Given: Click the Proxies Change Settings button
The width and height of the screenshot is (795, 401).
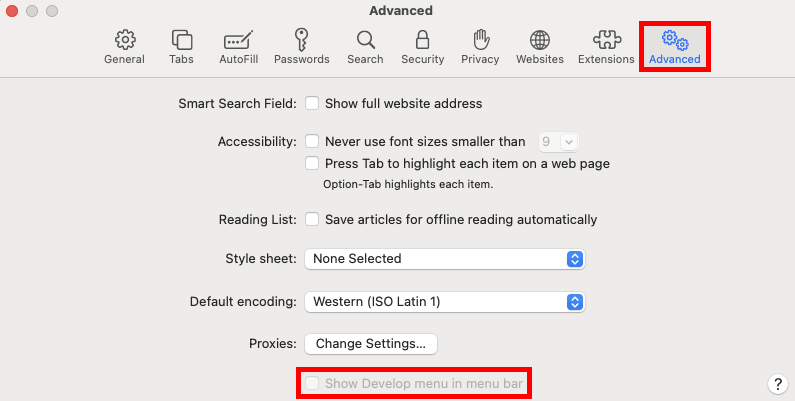Looking at the screenshot, I should pyautogui.click(x=371, y=344).
